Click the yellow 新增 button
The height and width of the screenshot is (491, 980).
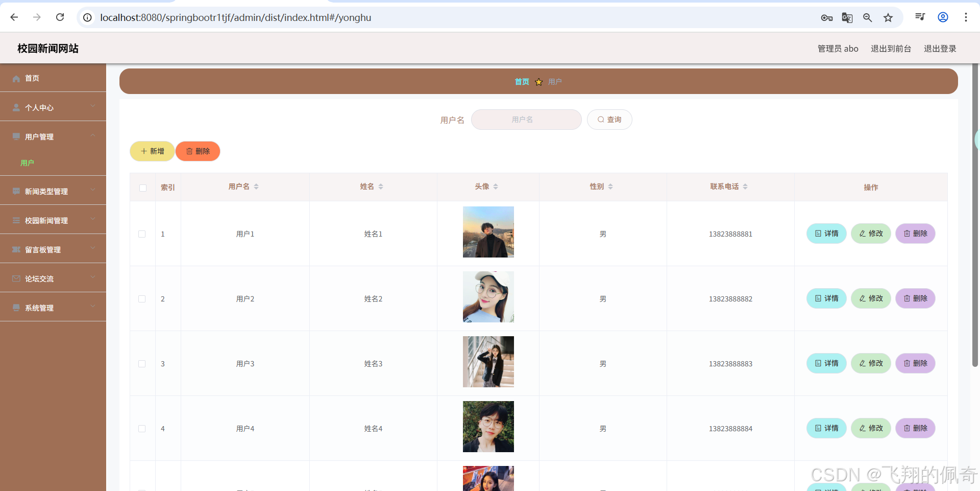(x=152, y=151)
